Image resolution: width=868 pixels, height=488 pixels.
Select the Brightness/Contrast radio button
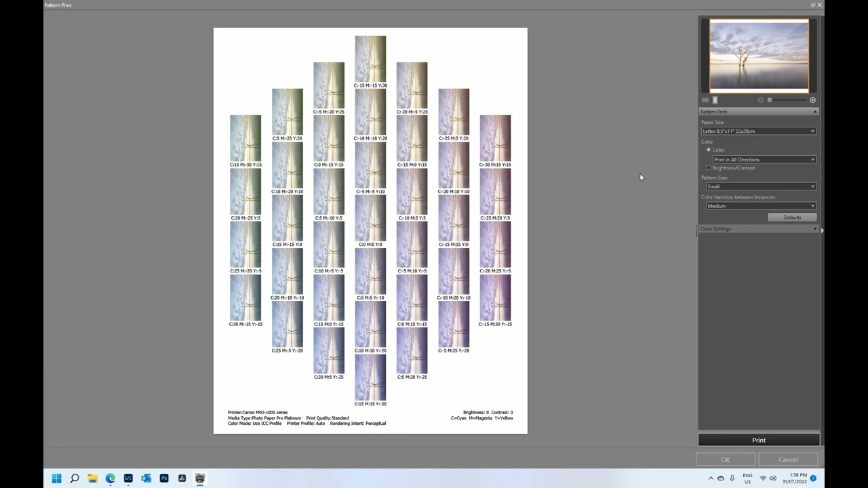(x=709, y=167)
